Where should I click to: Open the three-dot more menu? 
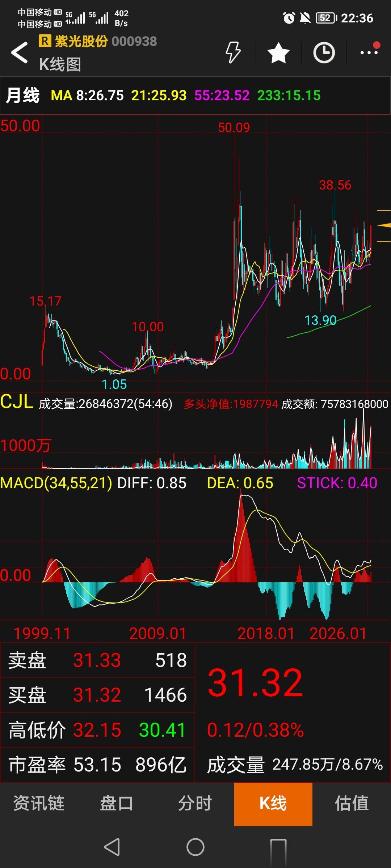click(370, 52)
